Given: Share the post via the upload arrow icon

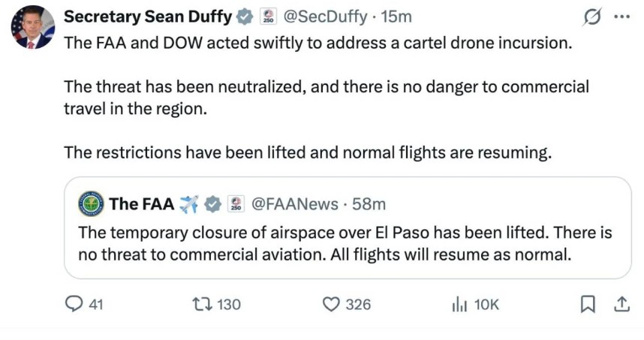Looking at the screenshot, I should (x=621, y=304).
